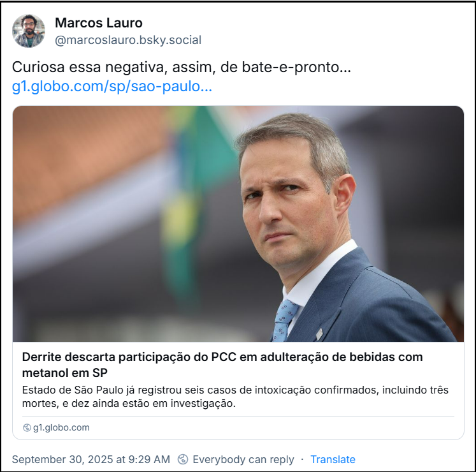Click the light blue tie in the photo

pyautogui.click(x=283, y=320)
